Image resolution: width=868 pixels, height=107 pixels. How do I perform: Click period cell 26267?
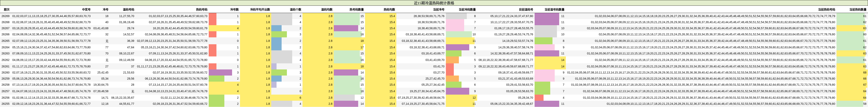[x=5, y=28]
